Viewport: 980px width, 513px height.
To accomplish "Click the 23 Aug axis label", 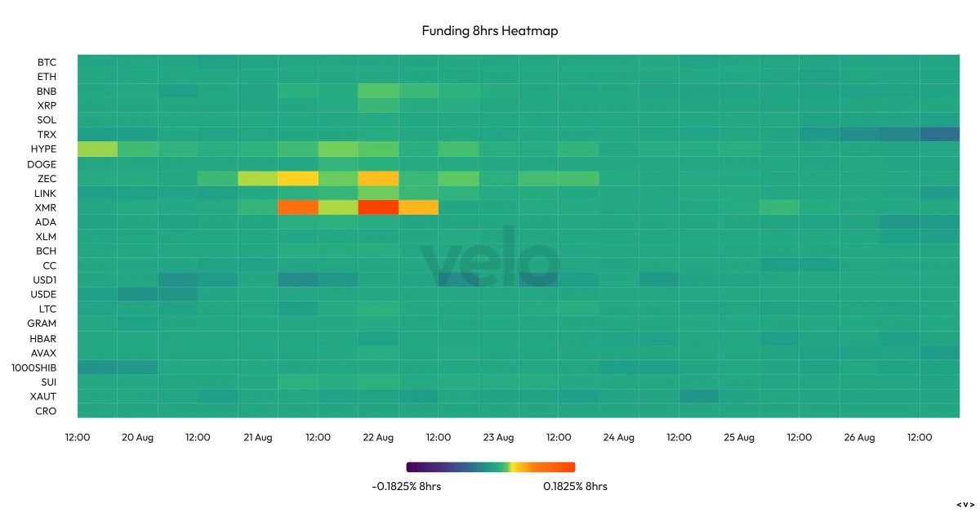I will coord(498,438).
